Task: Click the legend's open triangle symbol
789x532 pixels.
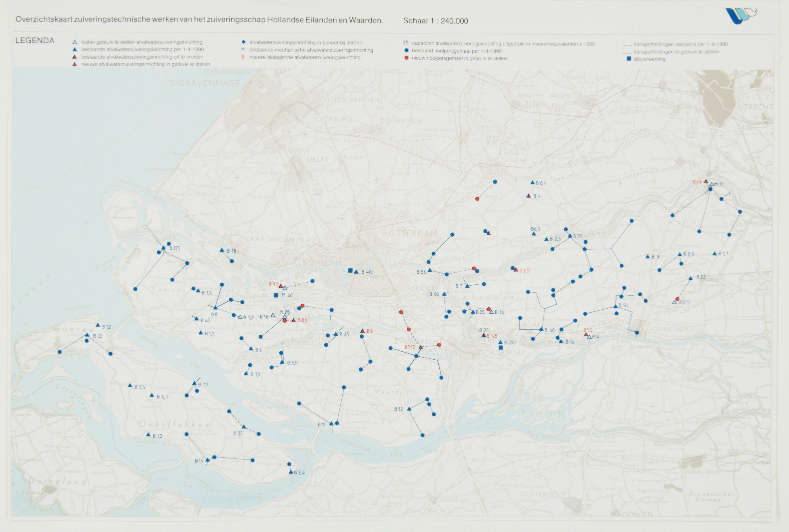Action: (x=75, y=43)
